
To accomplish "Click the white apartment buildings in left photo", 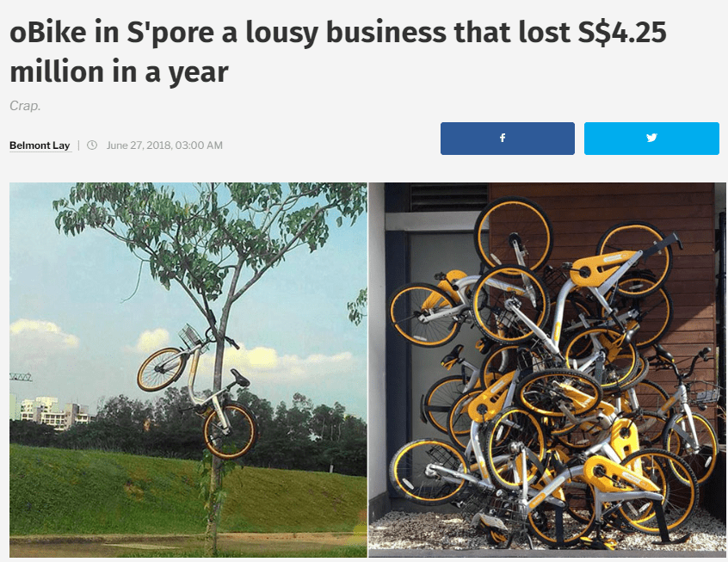I will (x=51, y=412).
